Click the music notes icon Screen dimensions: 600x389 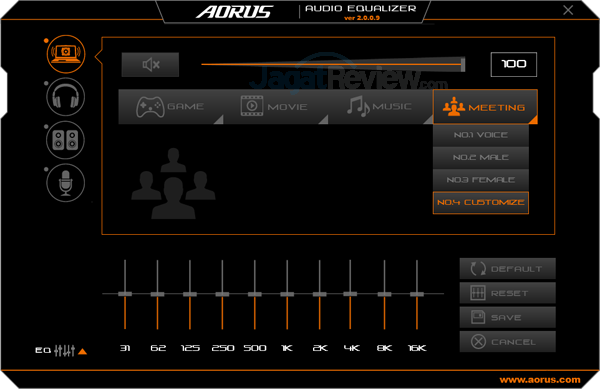(358, 106)
